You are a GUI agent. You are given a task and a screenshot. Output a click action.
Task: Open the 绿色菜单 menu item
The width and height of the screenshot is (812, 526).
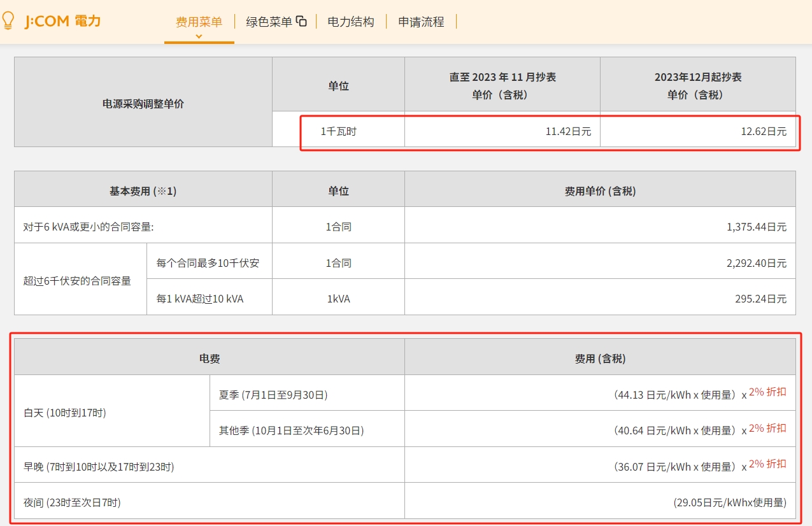(x=269, y=22)
